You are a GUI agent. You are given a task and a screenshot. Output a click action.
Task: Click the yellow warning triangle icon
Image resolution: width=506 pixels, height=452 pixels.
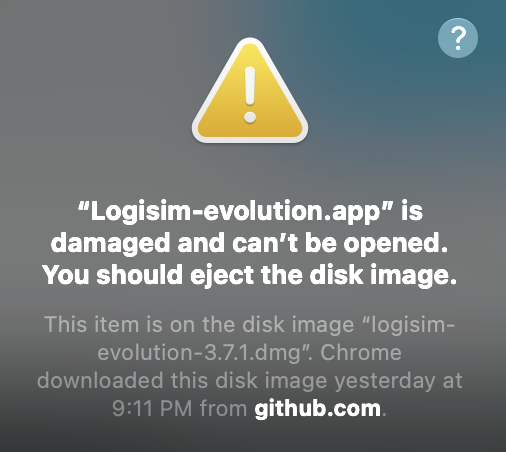250,91
